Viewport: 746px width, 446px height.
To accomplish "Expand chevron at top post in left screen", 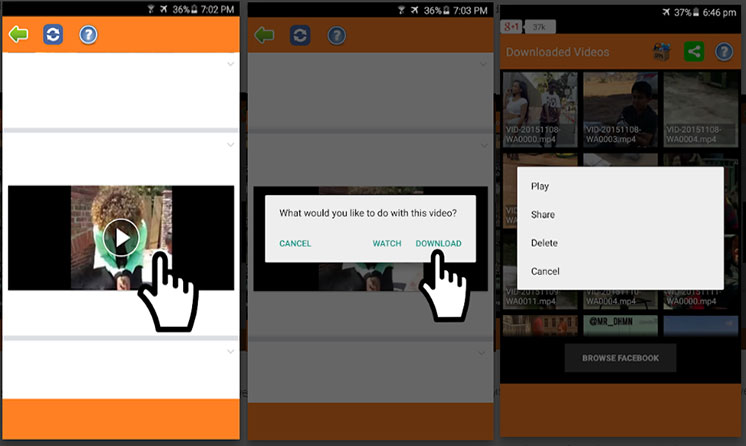I will point(231,64).
